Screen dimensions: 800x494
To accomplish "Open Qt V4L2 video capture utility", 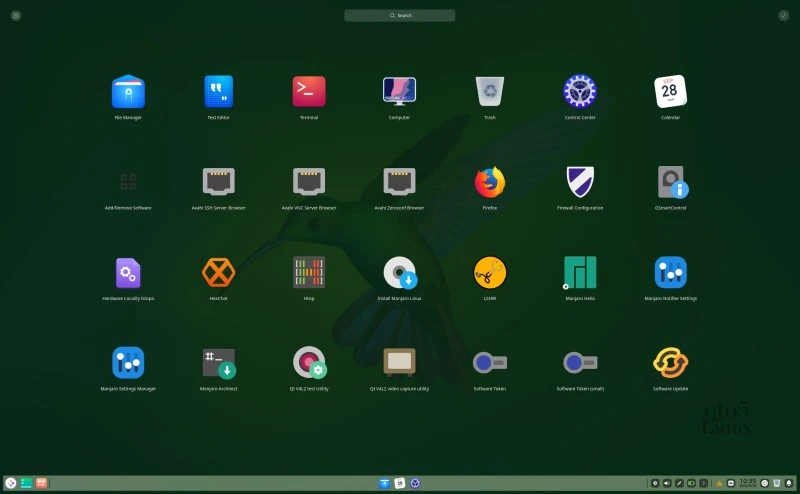I will point(399,363).
